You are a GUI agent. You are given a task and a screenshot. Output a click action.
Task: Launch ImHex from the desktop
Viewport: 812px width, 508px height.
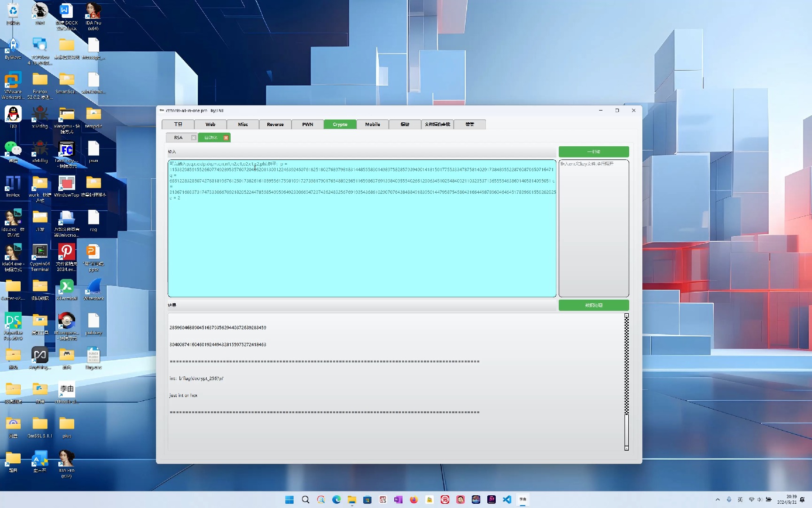tap(13, 186)
